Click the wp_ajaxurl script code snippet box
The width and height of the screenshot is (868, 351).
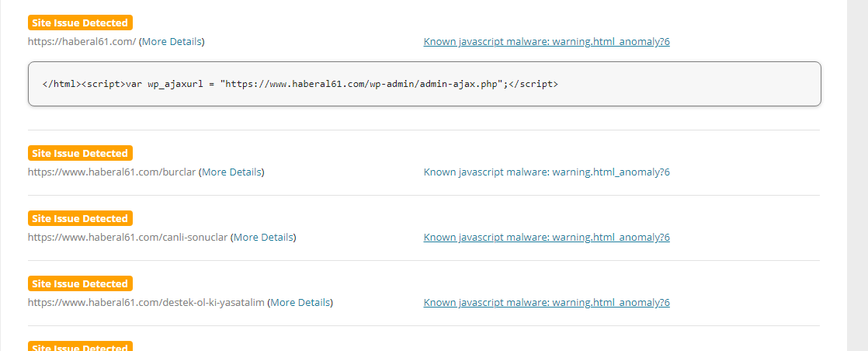pyautogui.click(x=425, y=84)
